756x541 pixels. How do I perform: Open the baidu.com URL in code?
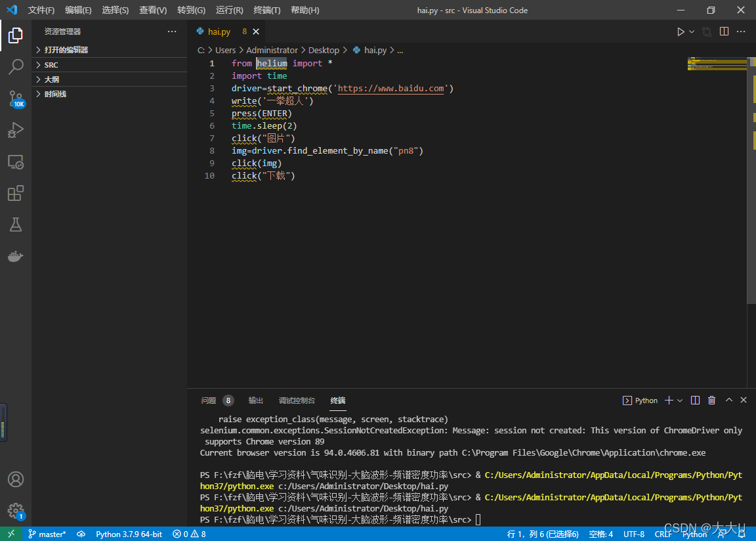click(x=390, y=88)
